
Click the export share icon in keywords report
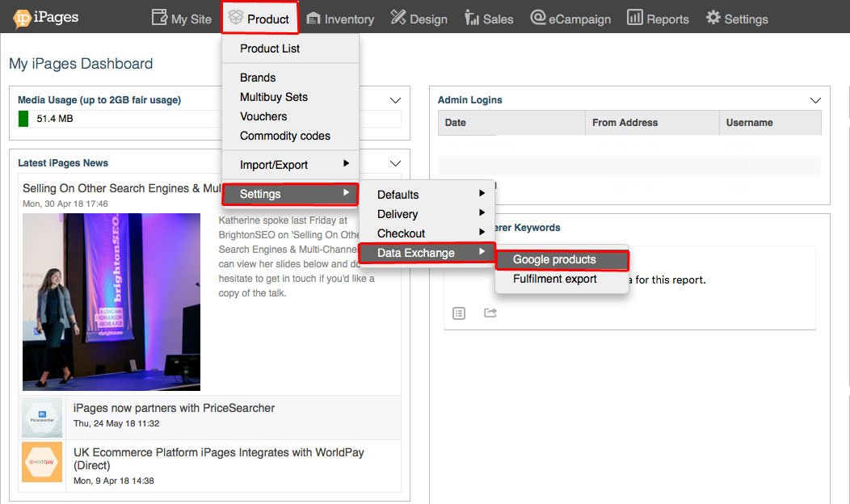click(490, 313)
